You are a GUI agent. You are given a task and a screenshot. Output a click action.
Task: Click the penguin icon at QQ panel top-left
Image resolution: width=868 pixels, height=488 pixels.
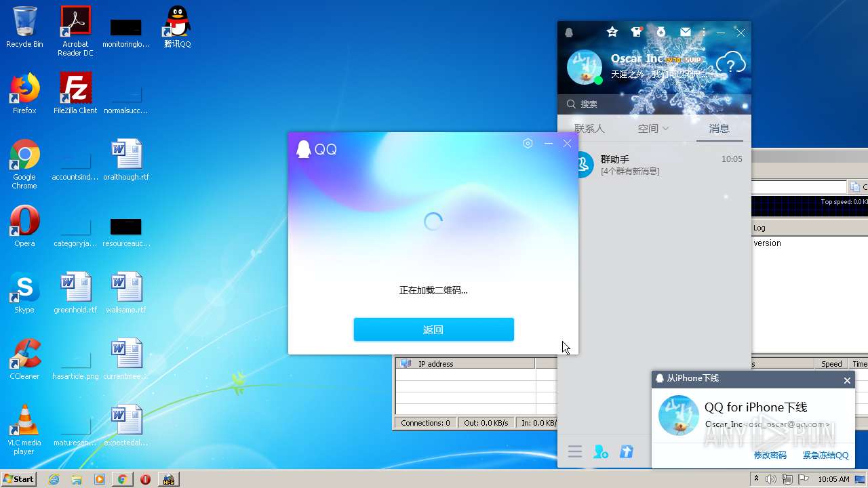569,33
